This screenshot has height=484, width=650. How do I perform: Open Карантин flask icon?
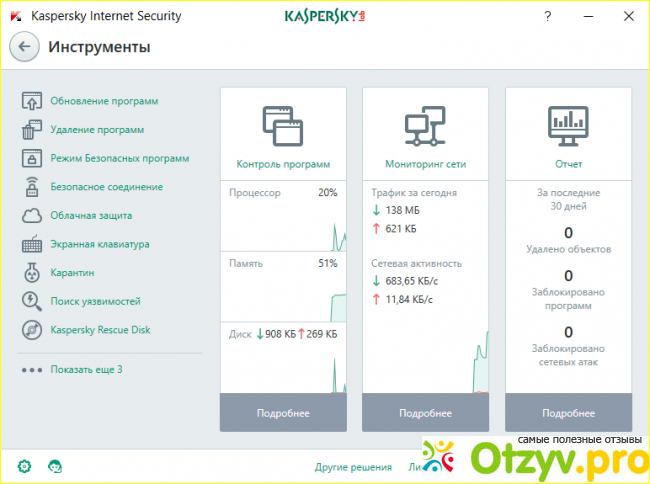[31, 273]
